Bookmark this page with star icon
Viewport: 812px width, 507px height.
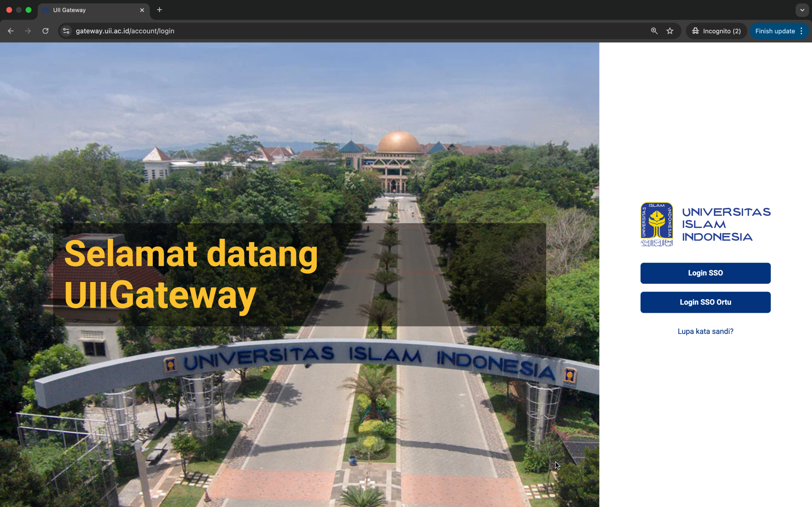(x=670, y=31)
